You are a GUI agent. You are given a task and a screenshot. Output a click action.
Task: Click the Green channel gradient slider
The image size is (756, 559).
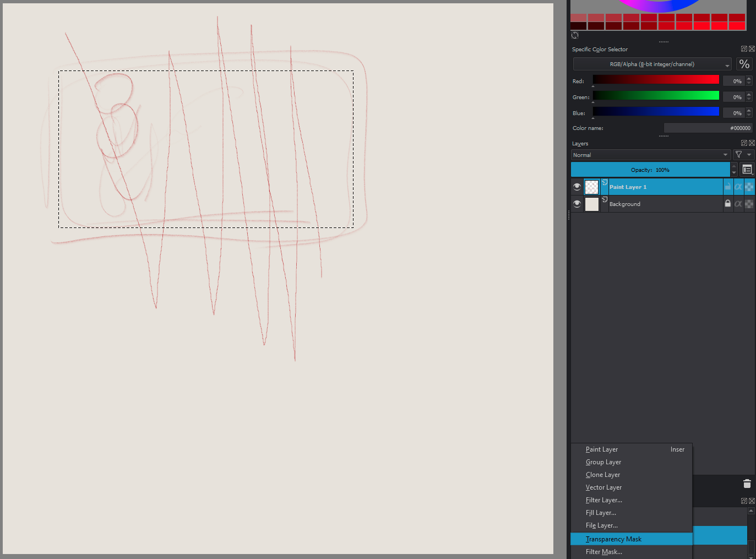(656, 95)
